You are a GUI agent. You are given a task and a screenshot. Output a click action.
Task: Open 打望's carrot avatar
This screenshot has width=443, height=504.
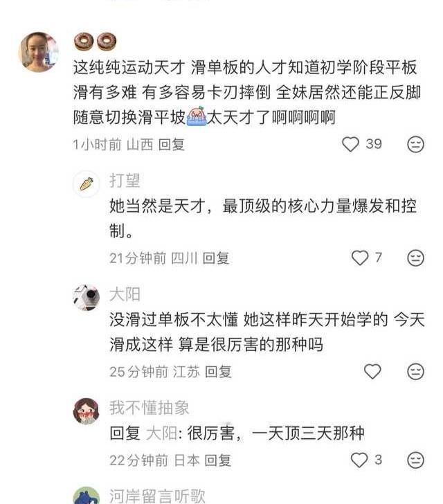86,184
